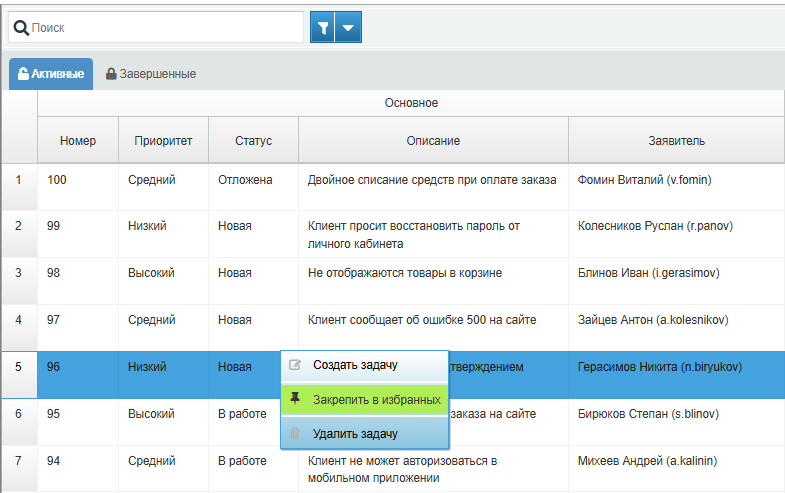This screenshot has height=493, width=785.
Task: Open the Завершенные tab
Action: pyautogui.click(x=151, y=74)
